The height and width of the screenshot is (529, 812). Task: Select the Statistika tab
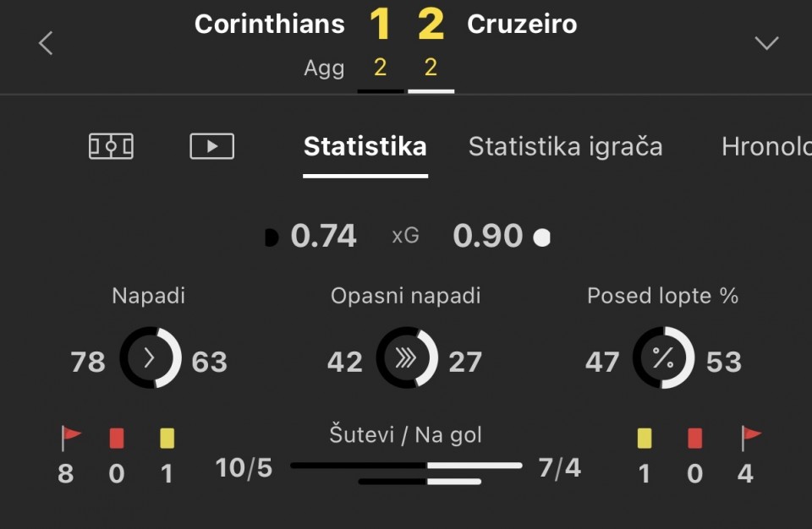[x=365, y=147]
